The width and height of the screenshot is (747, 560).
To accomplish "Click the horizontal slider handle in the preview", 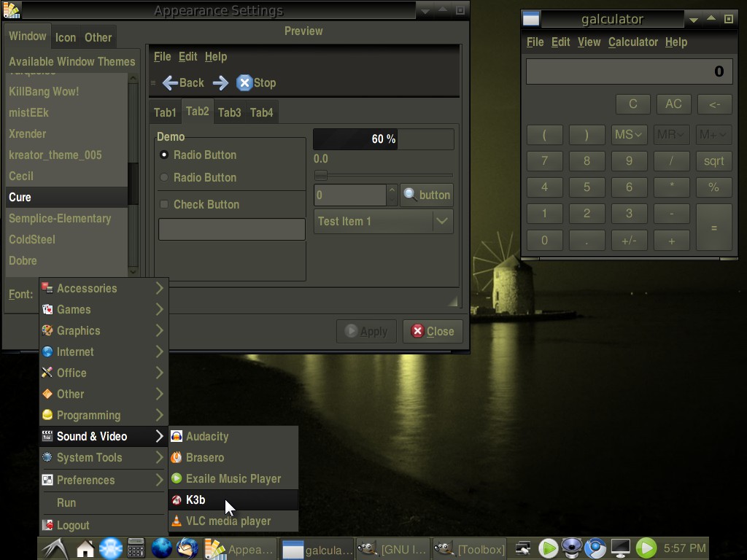I will tap(321, 175).
